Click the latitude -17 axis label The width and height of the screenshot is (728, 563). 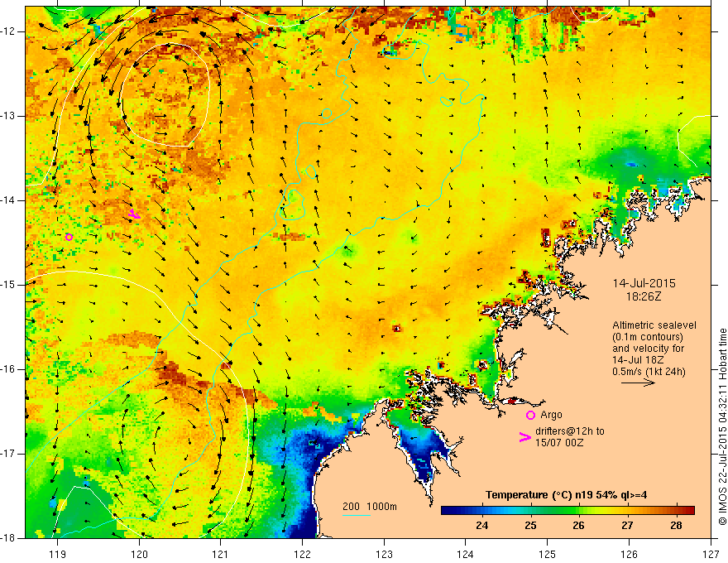point(8,454)
